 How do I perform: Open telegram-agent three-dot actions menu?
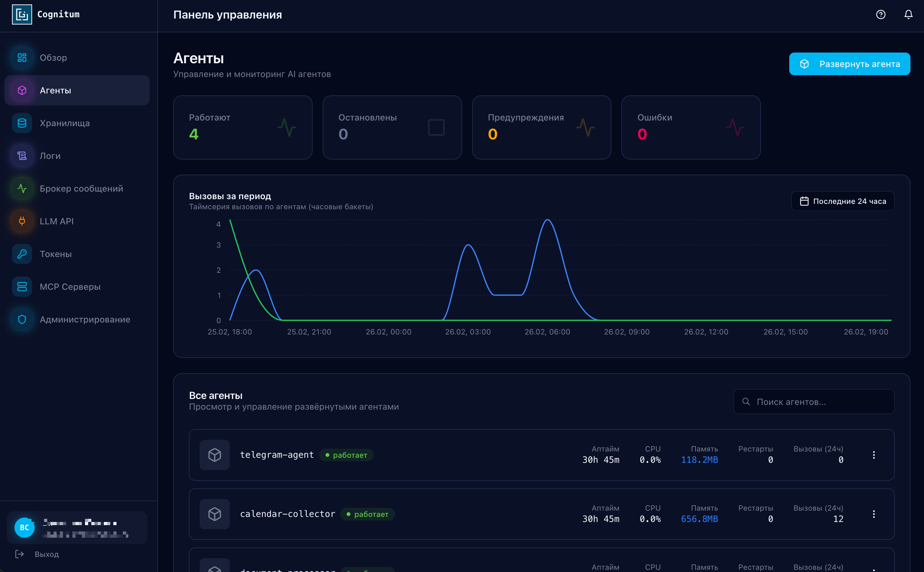[874, 455]
